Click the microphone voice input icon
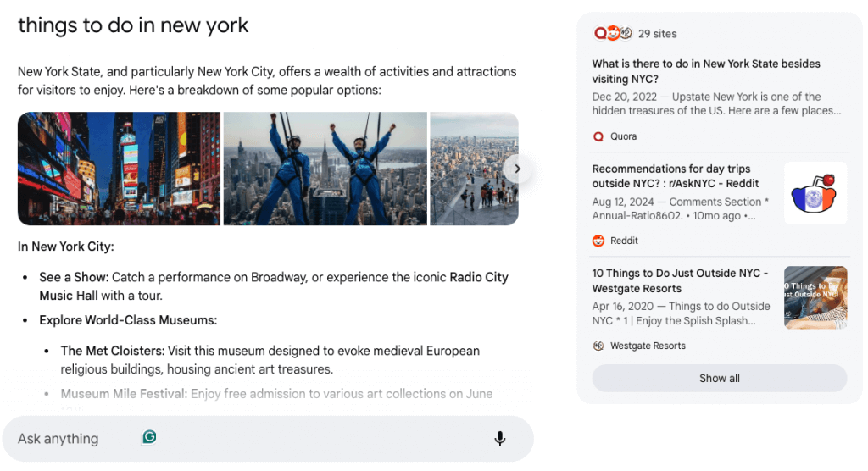Viewport: 868px width, 471px height. coord(499,438)
